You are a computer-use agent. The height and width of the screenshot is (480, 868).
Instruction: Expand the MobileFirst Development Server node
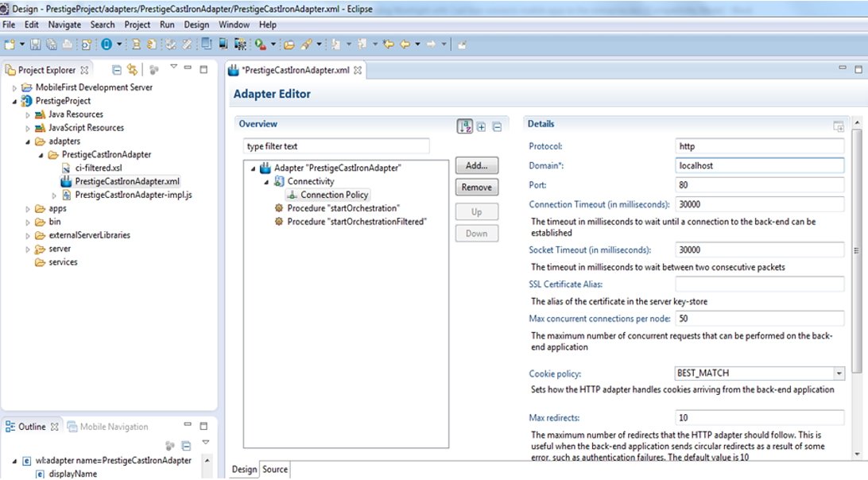pyautogui.click(x=14, y=87)
